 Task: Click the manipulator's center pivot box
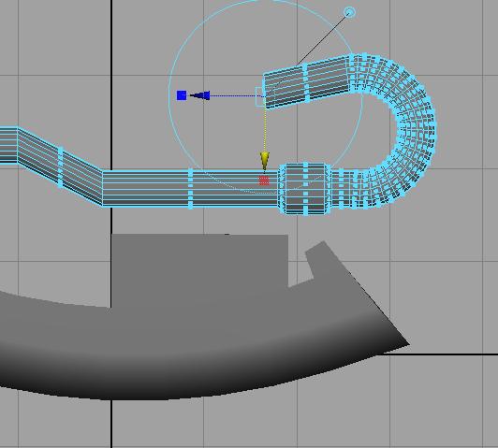click(x=260, y=96)
